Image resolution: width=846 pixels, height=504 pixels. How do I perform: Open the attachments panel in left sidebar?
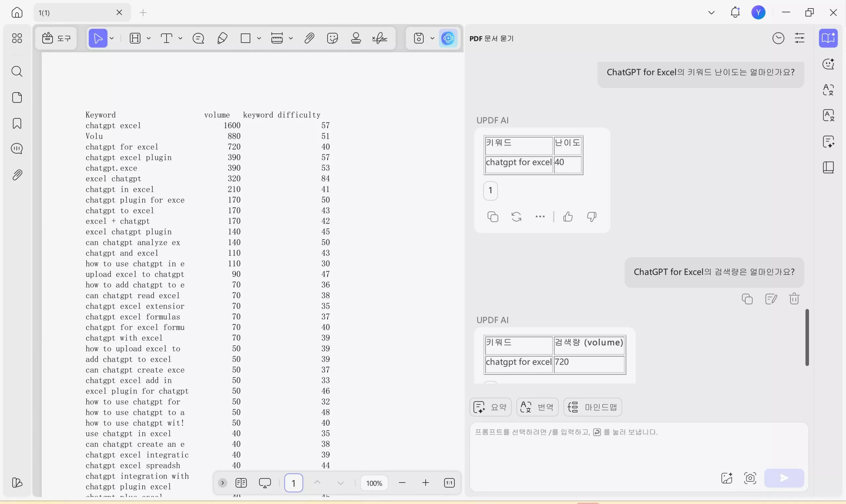[17, 175]
